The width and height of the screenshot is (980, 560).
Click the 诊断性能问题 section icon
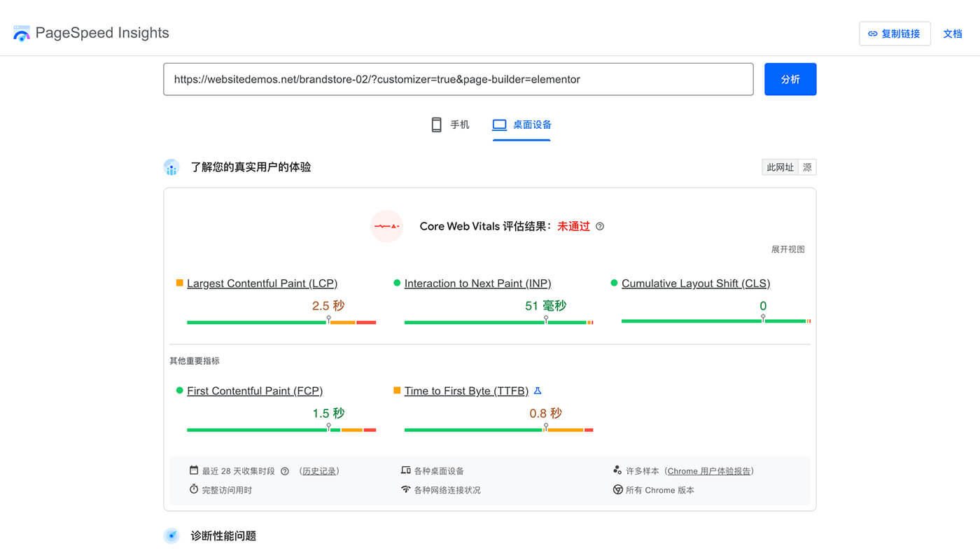(171, 535)
